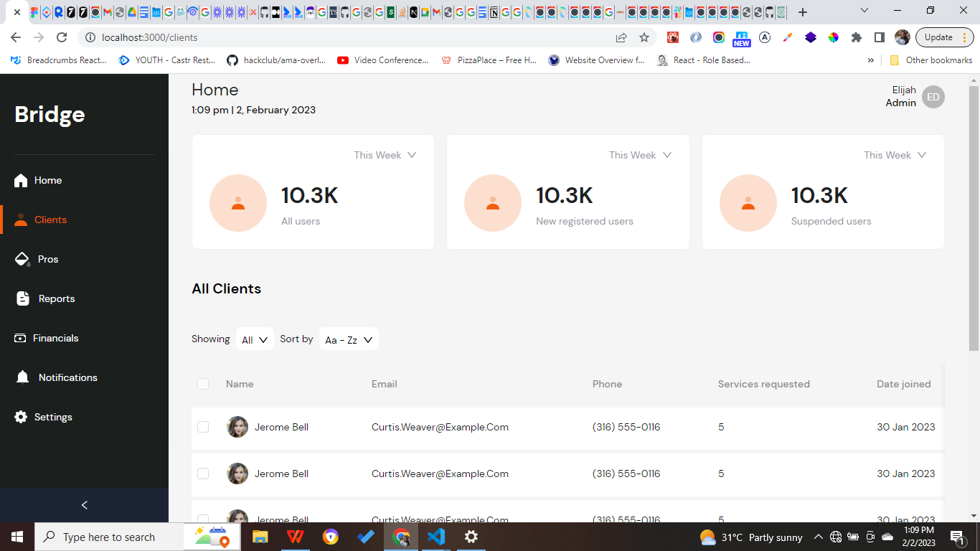Click the Suspended users card icon
This screenshot has height=551, width=980.
pyautogui.click(x=748, y=203)
